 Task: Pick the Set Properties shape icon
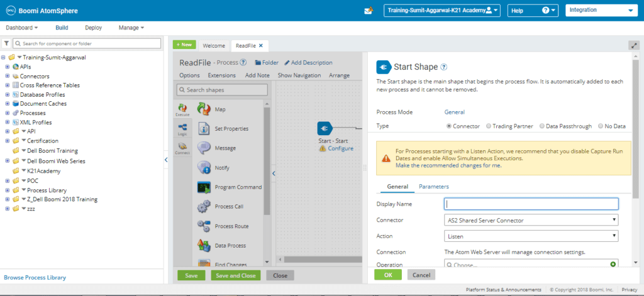204,128
